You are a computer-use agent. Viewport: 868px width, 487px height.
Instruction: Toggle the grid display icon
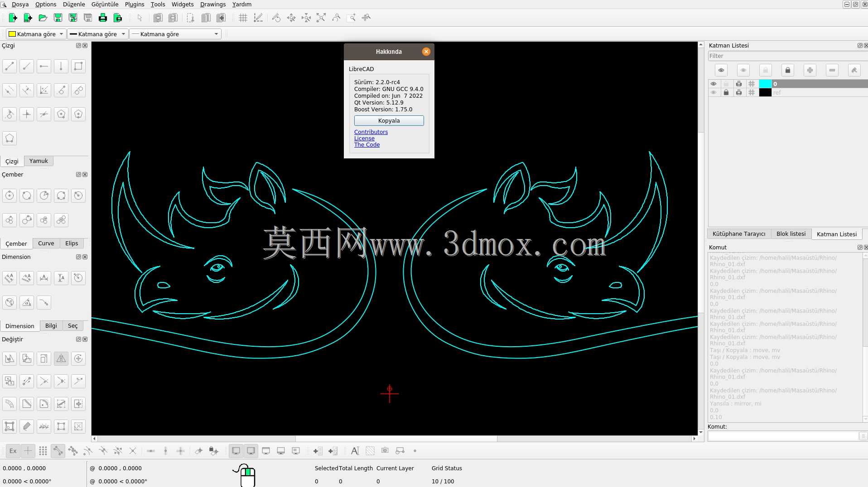[x=243, y=18]
